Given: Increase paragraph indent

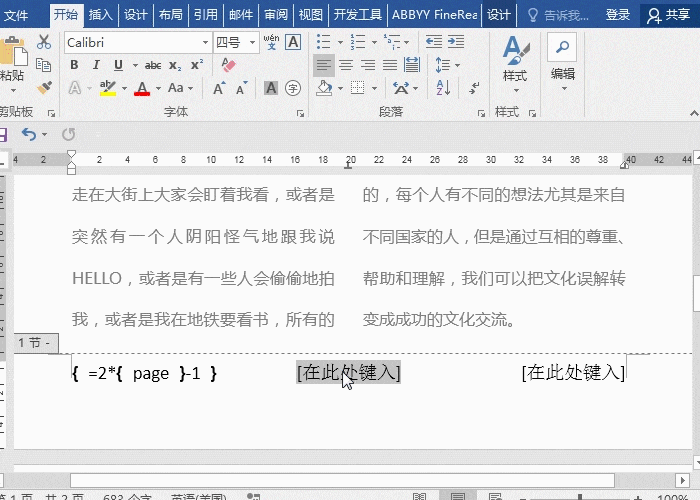Looking at the screenshot, I should click(x=456, y=42).
